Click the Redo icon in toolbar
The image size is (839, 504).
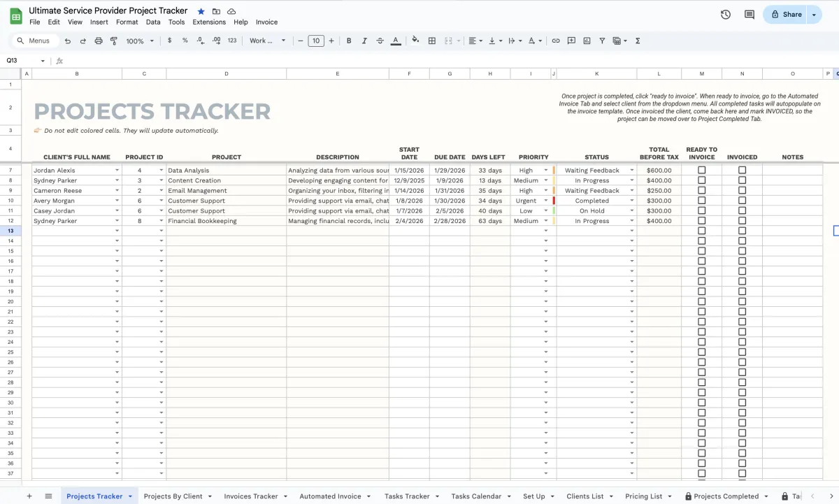[83, 41]
